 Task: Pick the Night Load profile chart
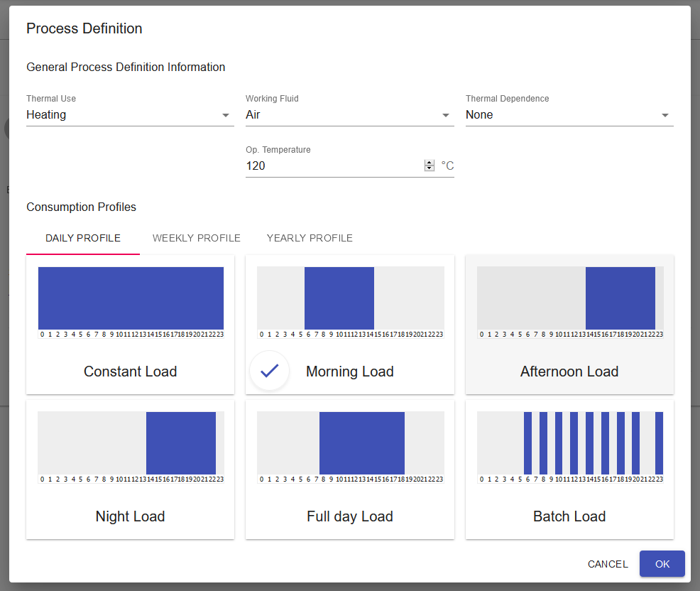pos(131,443)
